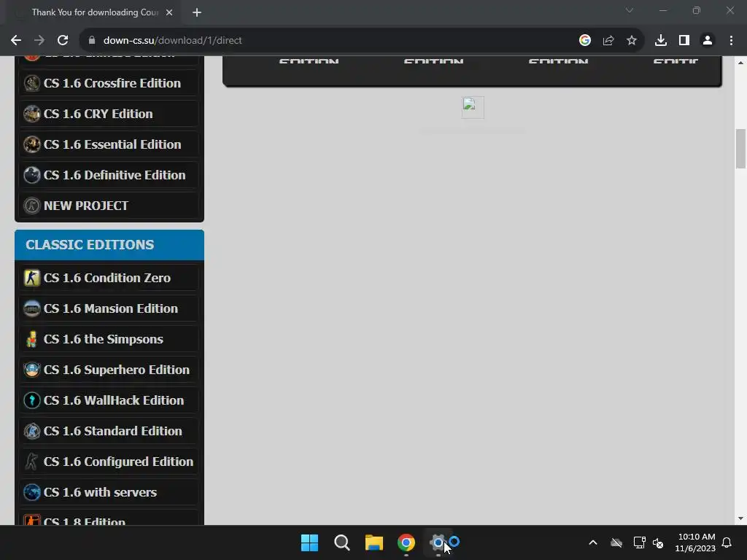Click the Essential Edition icon
Image resolution: width=747 pixels, height=560 pixels.
point(32,144)
